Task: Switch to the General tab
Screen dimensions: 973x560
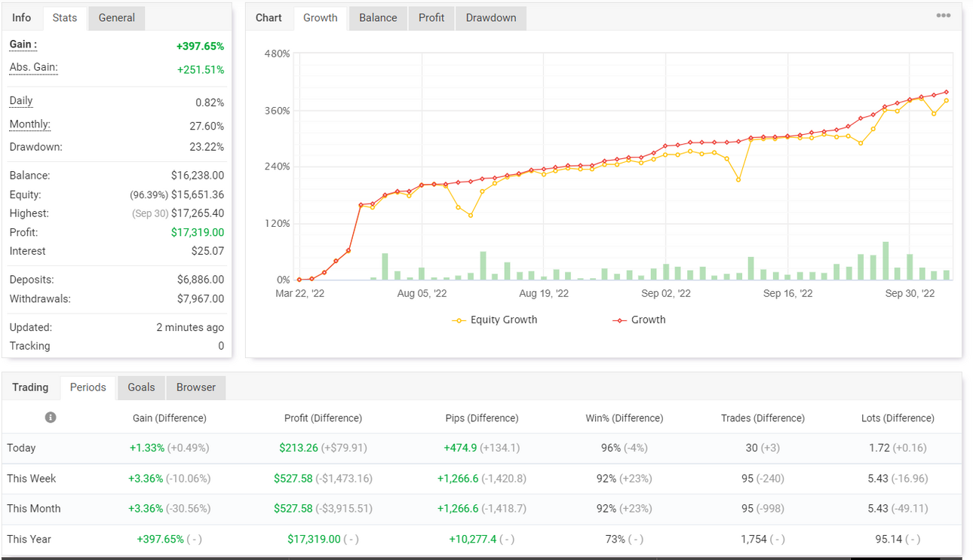Action: pos(117,18)
